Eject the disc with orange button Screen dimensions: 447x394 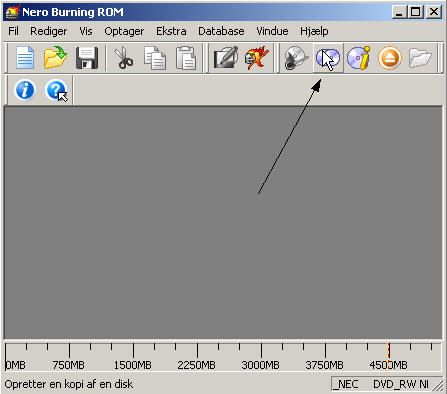(x=390, y=58)
